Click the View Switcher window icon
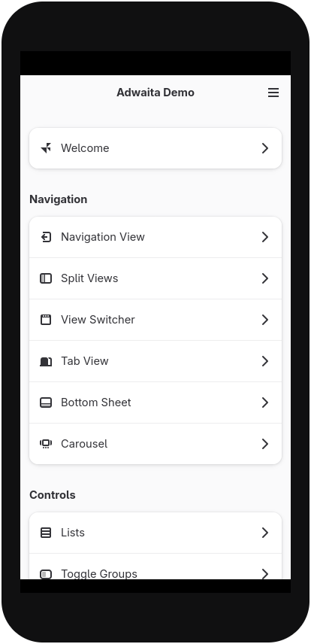The image size is (311, 644). tap(46, 320)
